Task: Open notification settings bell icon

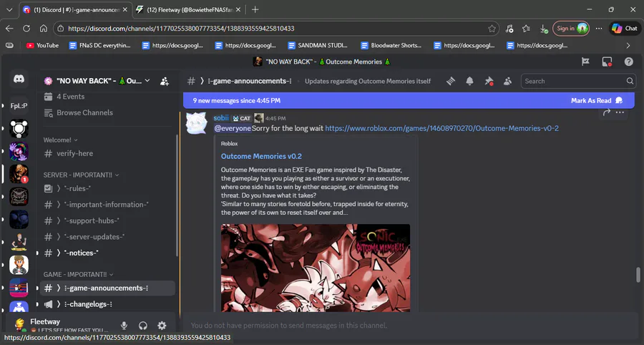Action: [470, 82]
